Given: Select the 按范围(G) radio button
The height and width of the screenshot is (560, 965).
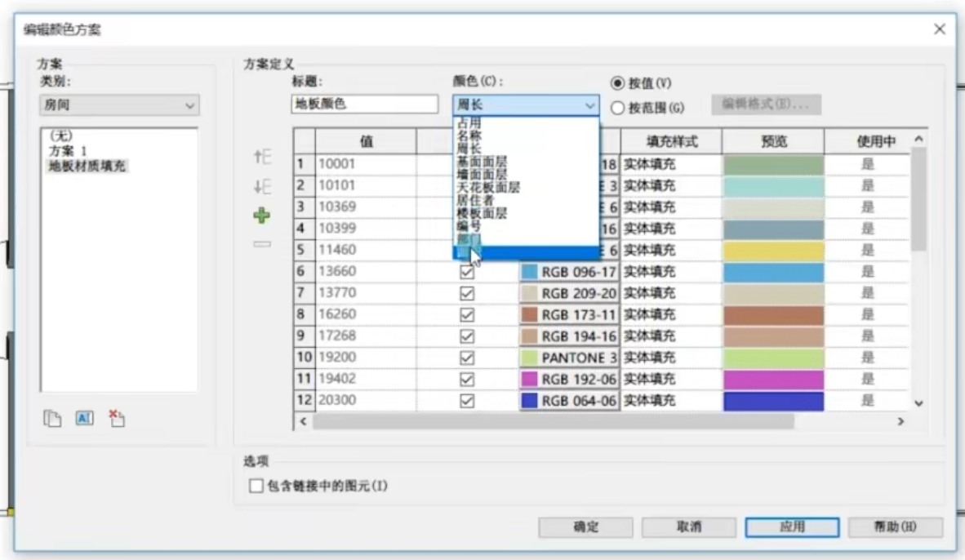Looking at the screenshot, I should click(617, 108).
